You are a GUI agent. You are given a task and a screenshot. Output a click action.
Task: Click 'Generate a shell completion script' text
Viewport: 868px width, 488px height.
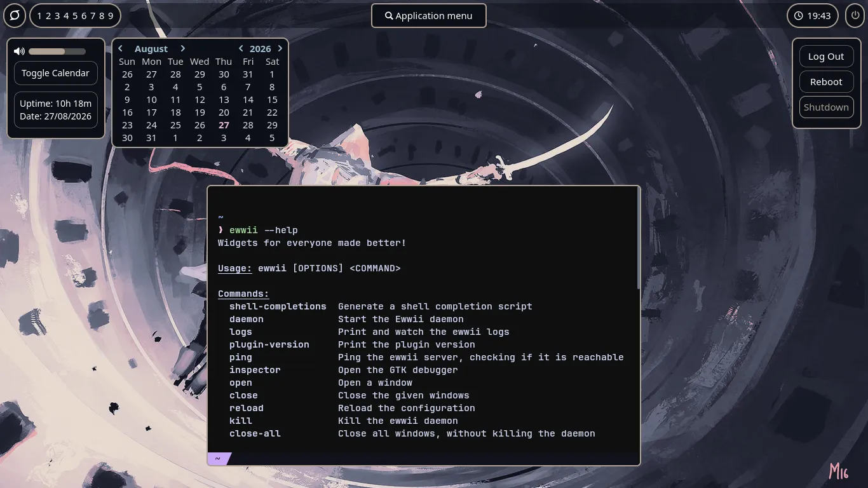coord(435,306)
